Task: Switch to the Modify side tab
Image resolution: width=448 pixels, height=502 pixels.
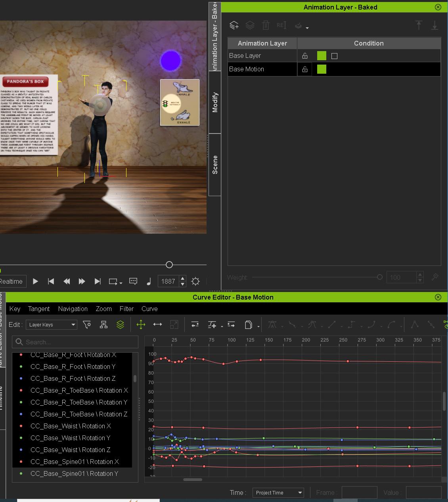Action: [x=215, y=102]
